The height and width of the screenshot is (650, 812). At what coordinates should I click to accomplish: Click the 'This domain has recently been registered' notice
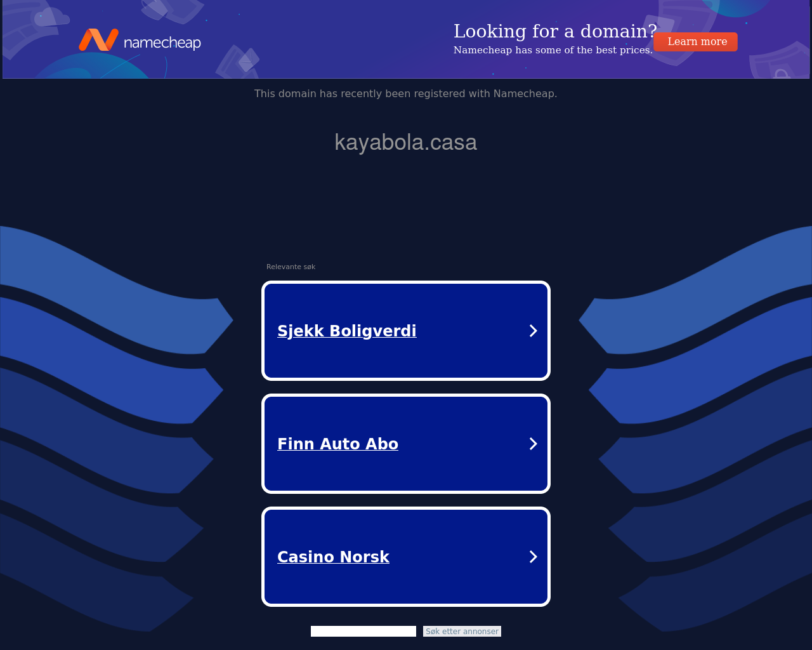coord(406,93)
